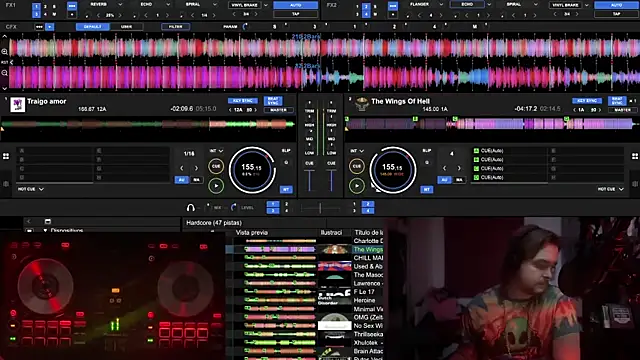Click the TAP tempo button in FX1

point(296,14)
